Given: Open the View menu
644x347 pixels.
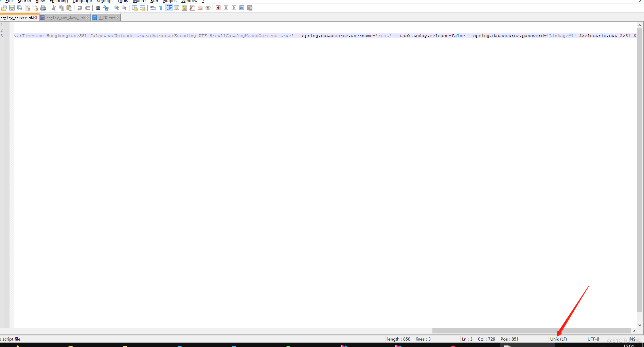Looking at the screenshot, I should point(40,1).
